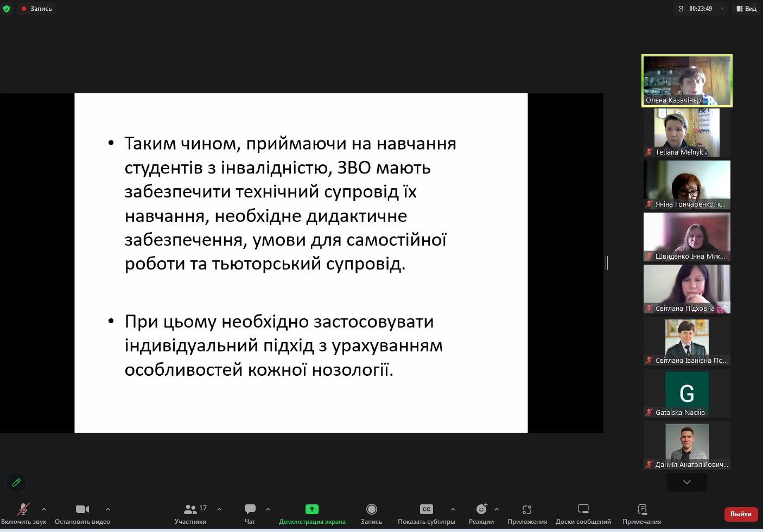This screenshot has height=532, width=763.
Task: Open Доски сообщений whiteboards
Action: pos(583,509)
